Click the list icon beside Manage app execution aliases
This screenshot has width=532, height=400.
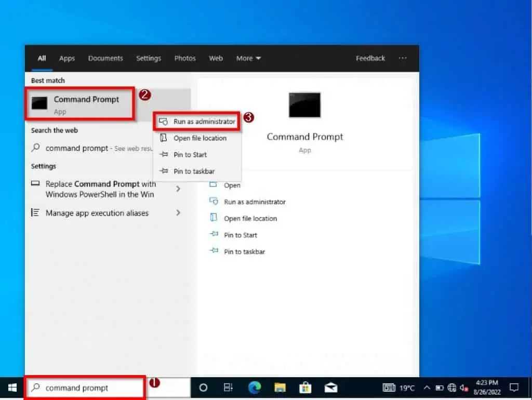(35, 212)
